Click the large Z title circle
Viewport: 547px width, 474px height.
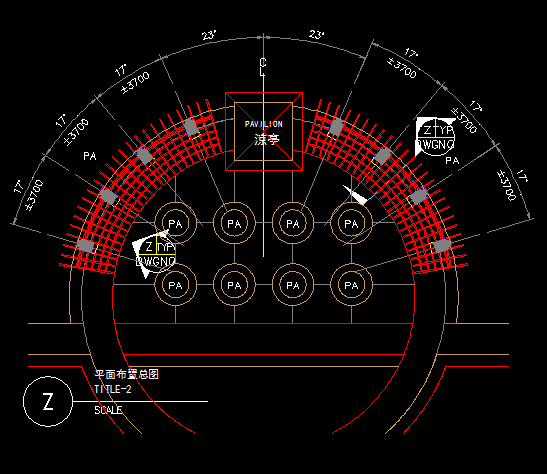(48, 401)
